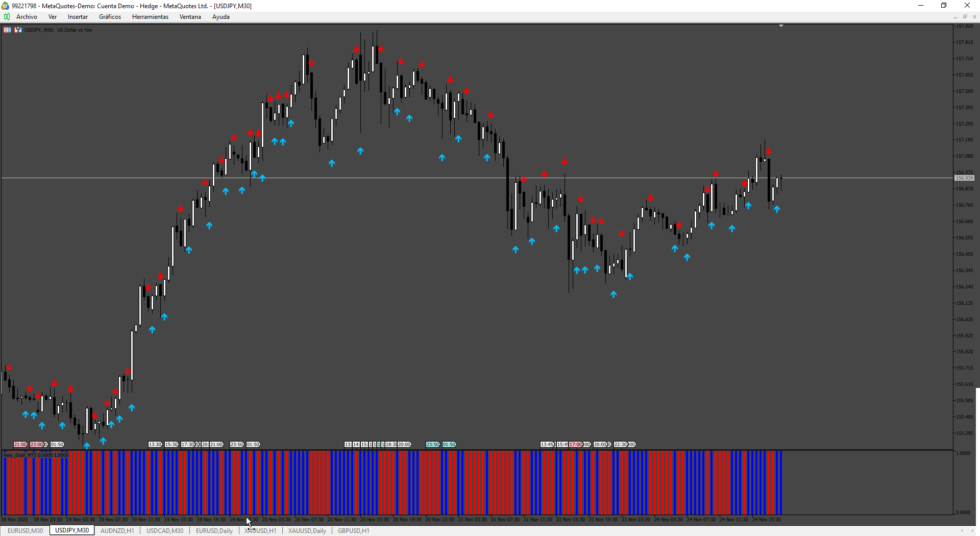Click the 155.295 price scale label
980x536 pixels.
click(964, 433)
